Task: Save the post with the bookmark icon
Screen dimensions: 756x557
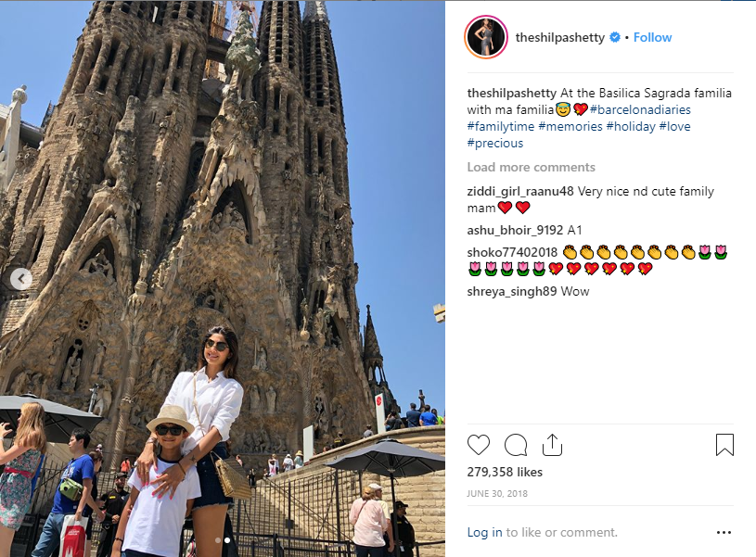Action: (724, 445)
